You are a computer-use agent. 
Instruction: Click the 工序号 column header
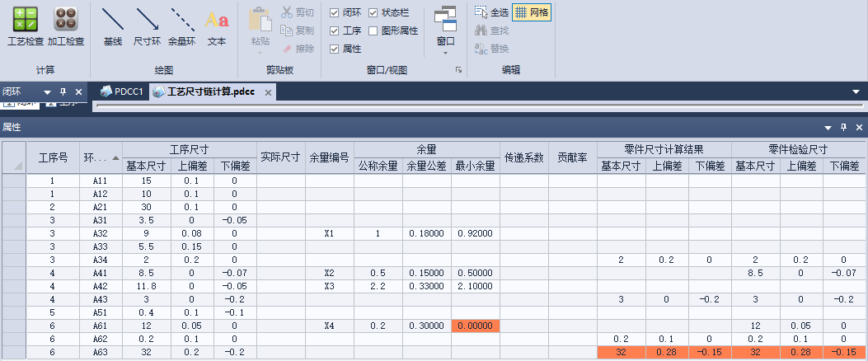(53, 157)
